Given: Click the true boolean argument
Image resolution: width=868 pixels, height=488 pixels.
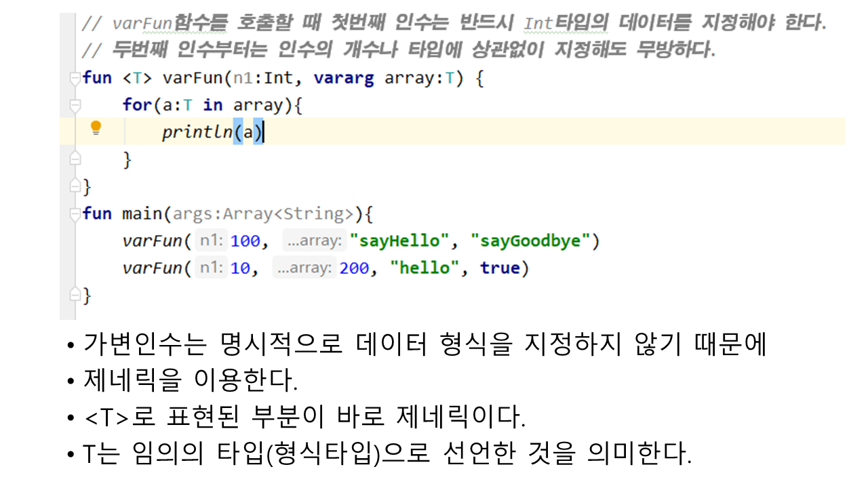Looking at the screenshot, I should pyautogui.click(x=499, y=268).
